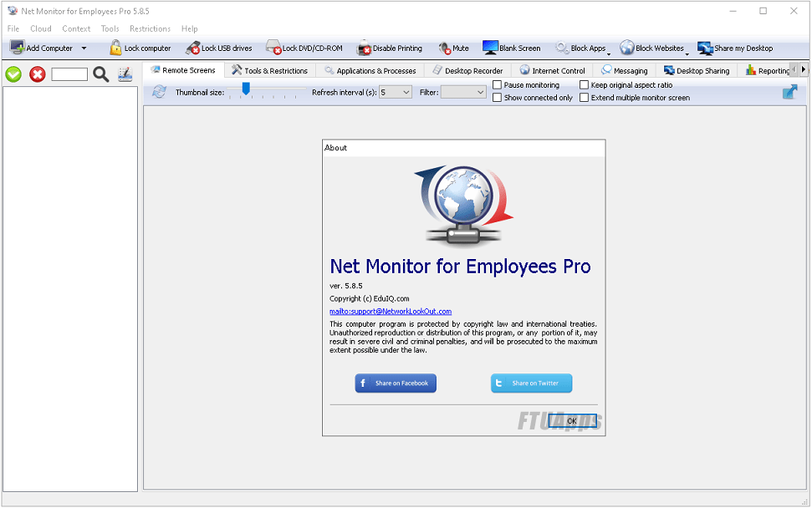812x508 pixels.
Task: Toggle Keep original aspect ratio checkbox
Action: (585, 85)
